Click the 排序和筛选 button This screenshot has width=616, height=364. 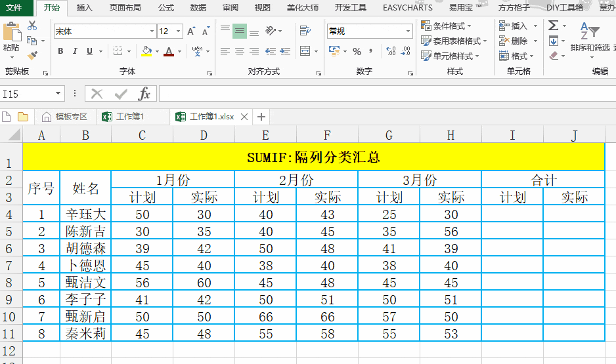[x=589, y=47]
